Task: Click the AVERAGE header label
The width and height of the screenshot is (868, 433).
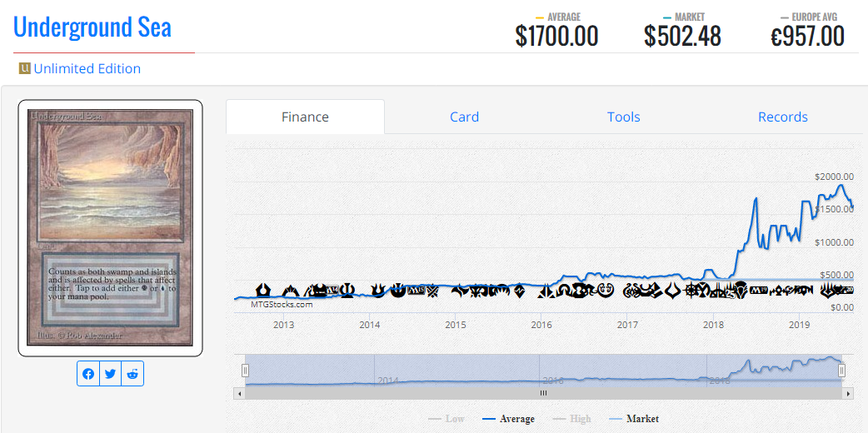Action: 564,17
